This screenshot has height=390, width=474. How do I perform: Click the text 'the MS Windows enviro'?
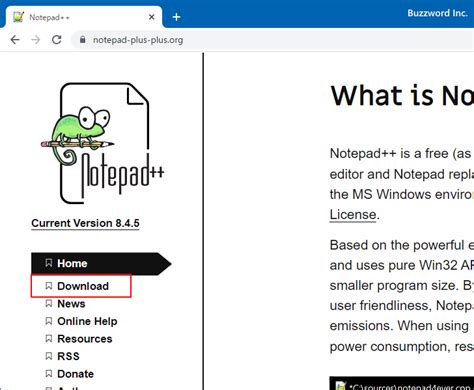click(402, 194)
